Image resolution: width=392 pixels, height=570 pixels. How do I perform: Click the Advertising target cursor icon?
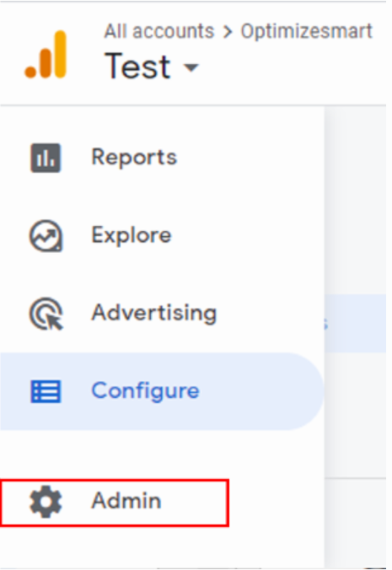pyautogui.click(x=46, y=314)
